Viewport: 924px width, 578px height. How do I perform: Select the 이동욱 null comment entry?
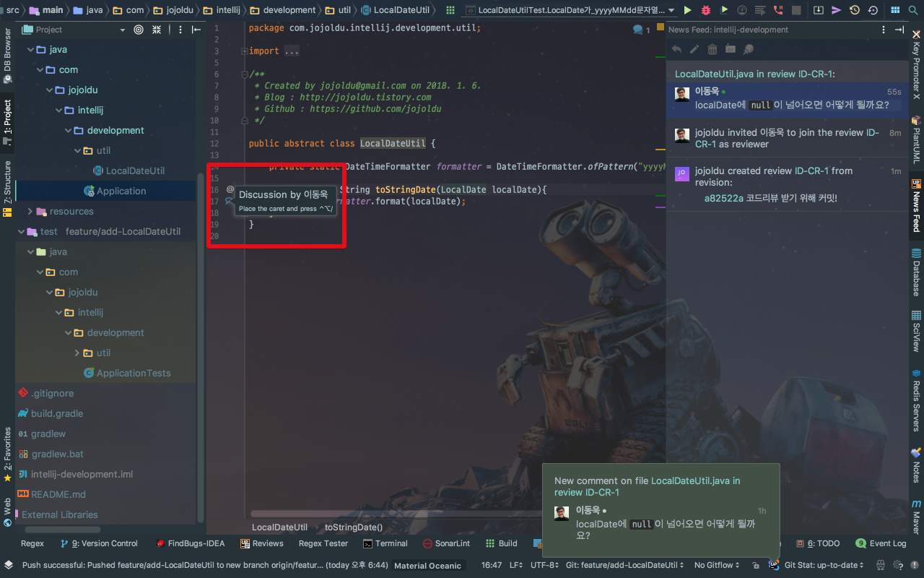click(x=787, y=99)
